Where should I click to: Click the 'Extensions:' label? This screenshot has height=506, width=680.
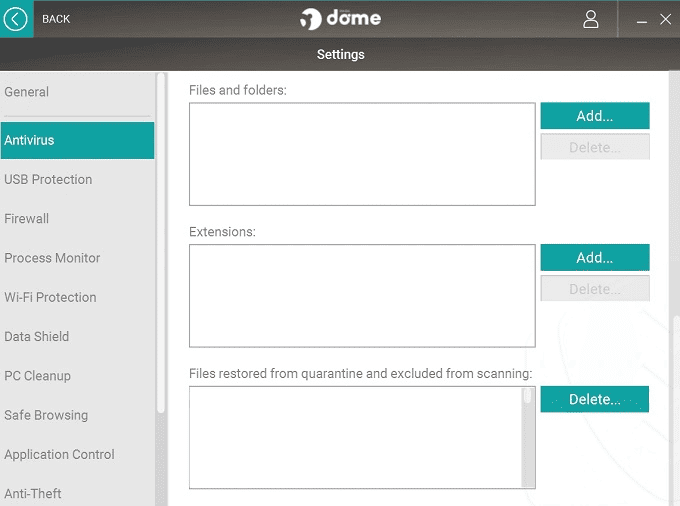(222, 232)
